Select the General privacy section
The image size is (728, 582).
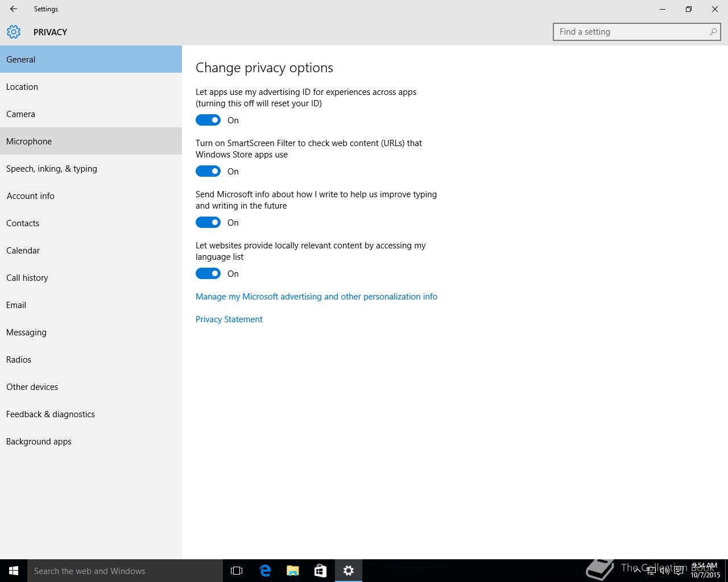[91, 59]
